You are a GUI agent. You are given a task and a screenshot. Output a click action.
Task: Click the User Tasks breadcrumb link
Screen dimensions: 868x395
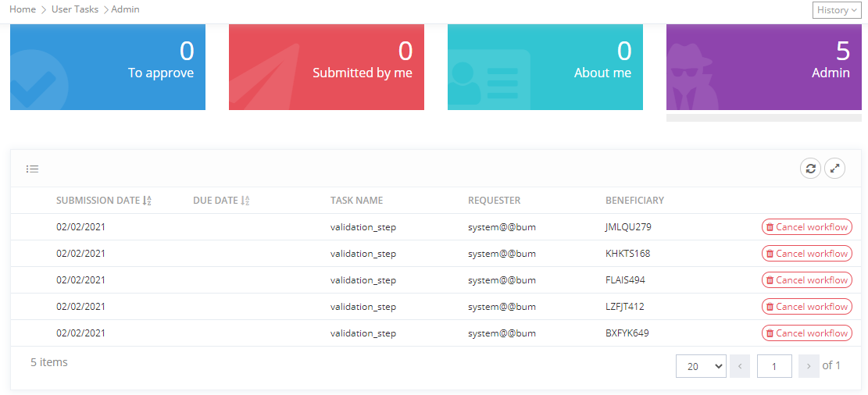click(x=75, y=9)
